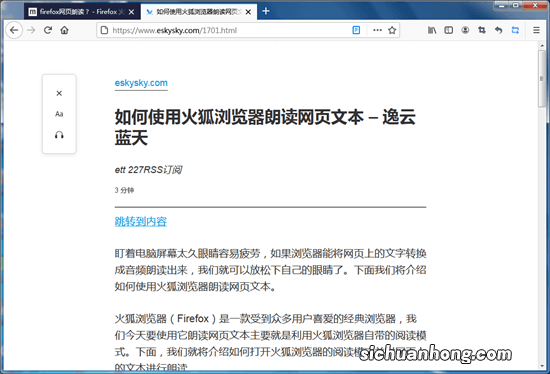Click the forward navigation arrow
The image size is (550, 374).
pos(31,31)
